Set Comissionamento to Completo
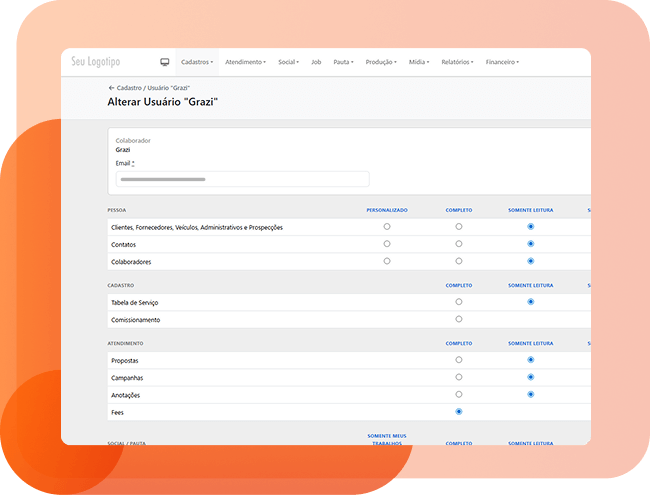Screen dimensions: 650x495 point(459,319)
